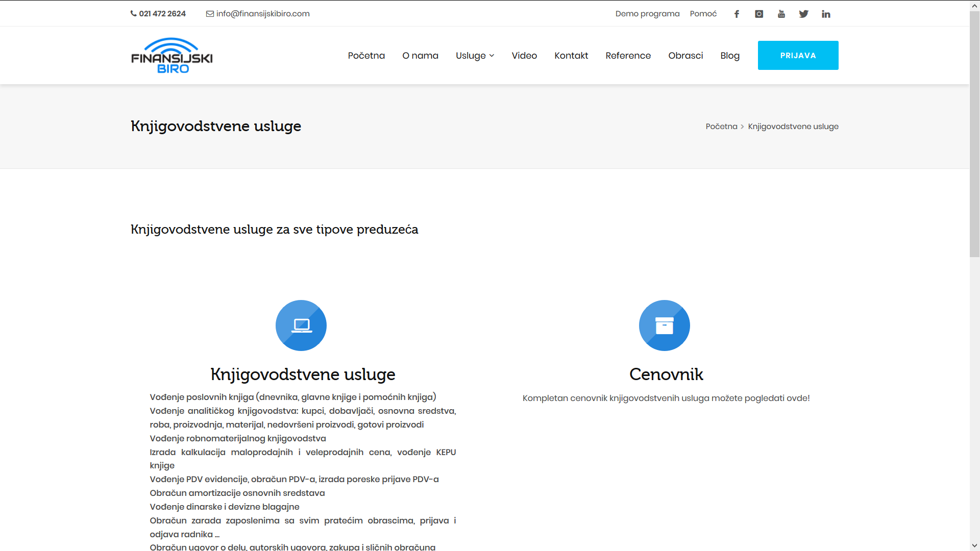Click the archive box Cenovnik icon

664,325
